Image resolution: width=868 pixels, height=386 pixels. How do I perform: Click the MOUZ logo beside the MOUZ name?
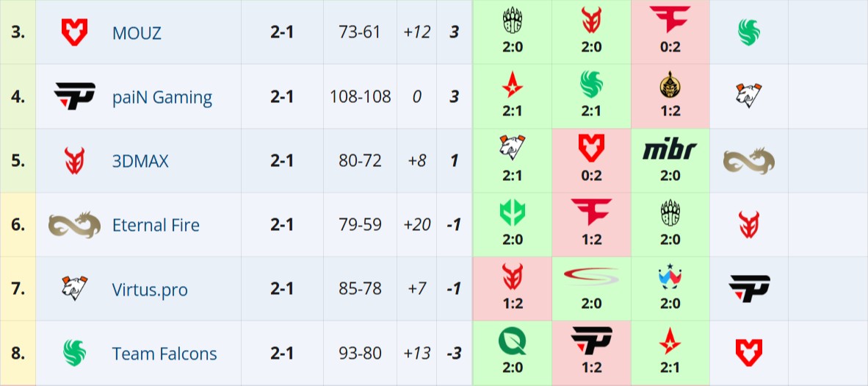[74, 32]
